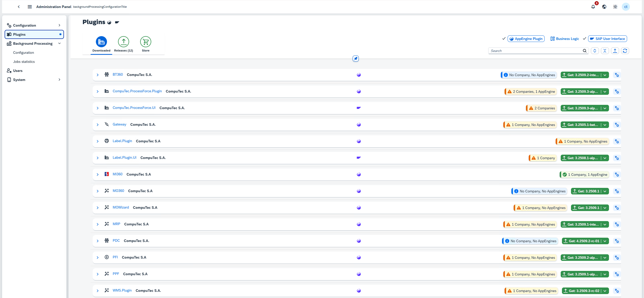Toggle the AppEngine Plugin filter

pos(526,39)
